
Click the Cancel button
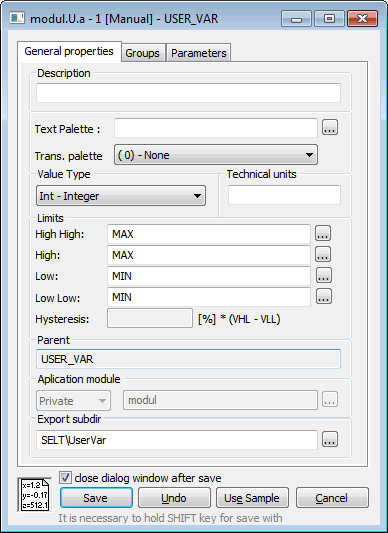(332, 498)
